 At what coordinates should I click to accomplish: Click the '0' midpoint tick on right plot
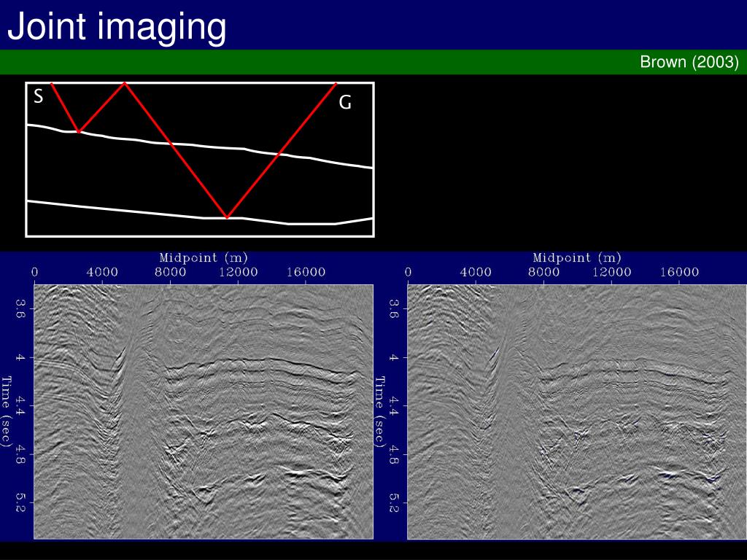[x=408, y=273]
